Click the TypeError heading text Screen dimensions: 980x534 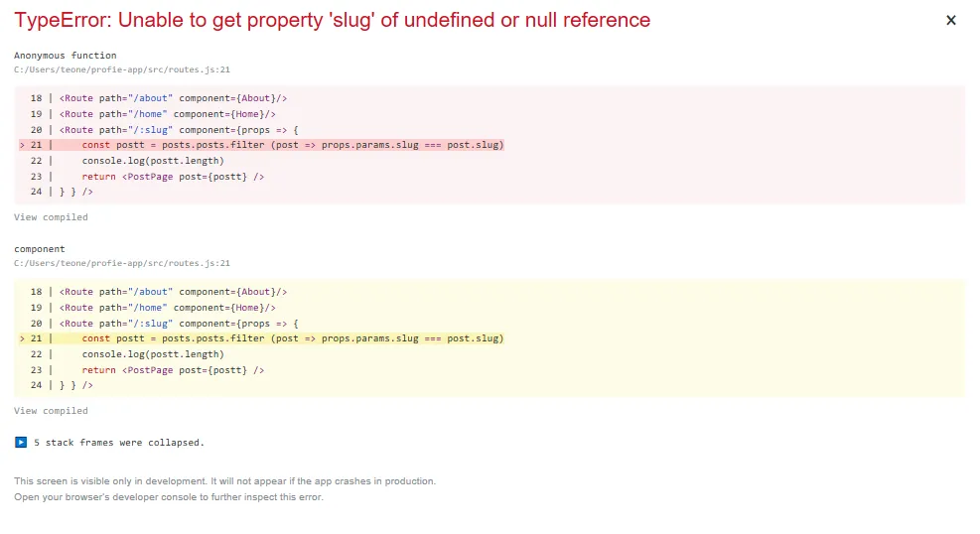333,20
